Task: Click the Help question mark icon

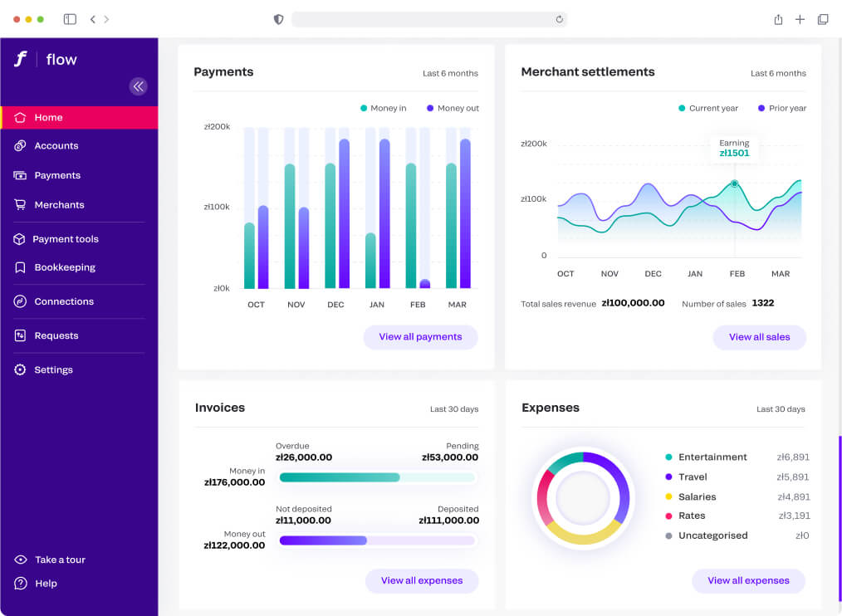Action: [x=20, y=584]
